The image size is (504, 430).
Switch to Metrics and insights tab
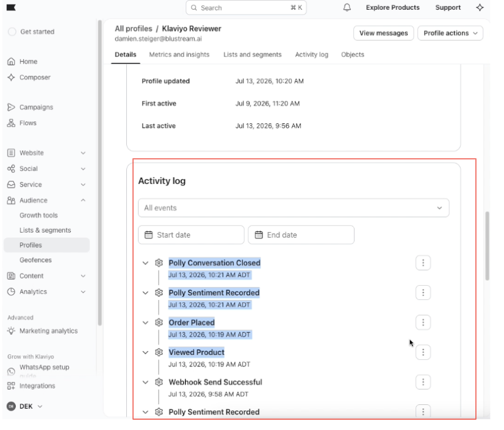click(179, 54)
